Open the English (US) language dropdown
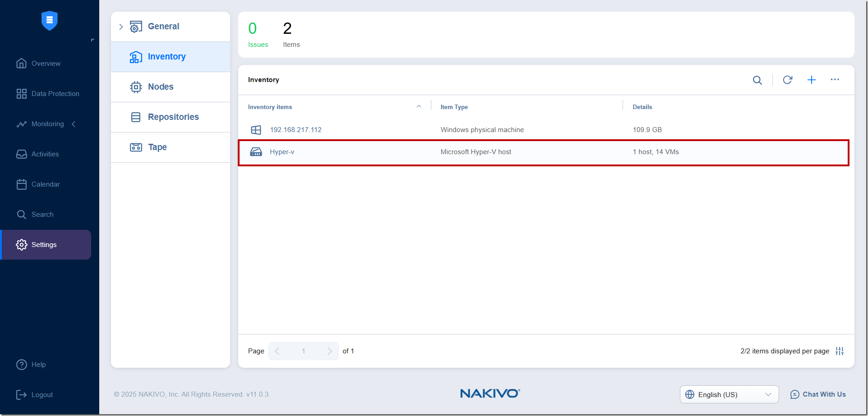Image resolution: width=868 pixels, height=416 pixels. 729,394
